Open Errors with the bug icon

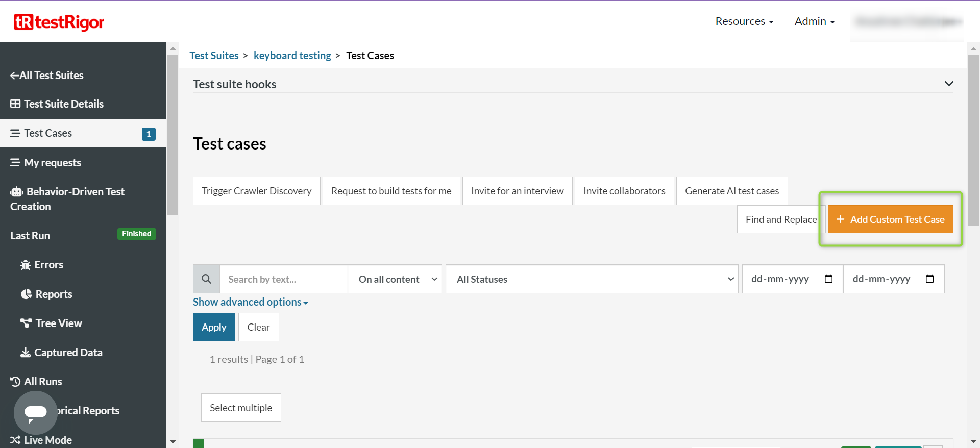click(x=42, y=265)
